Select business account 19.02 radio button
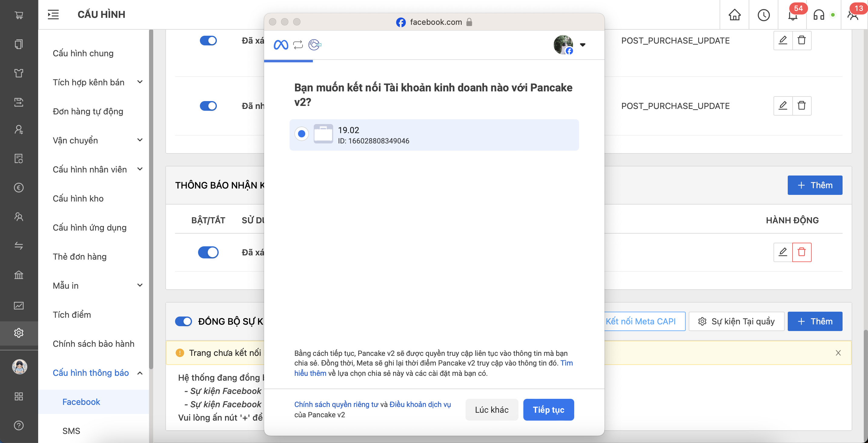 point(302,134)
